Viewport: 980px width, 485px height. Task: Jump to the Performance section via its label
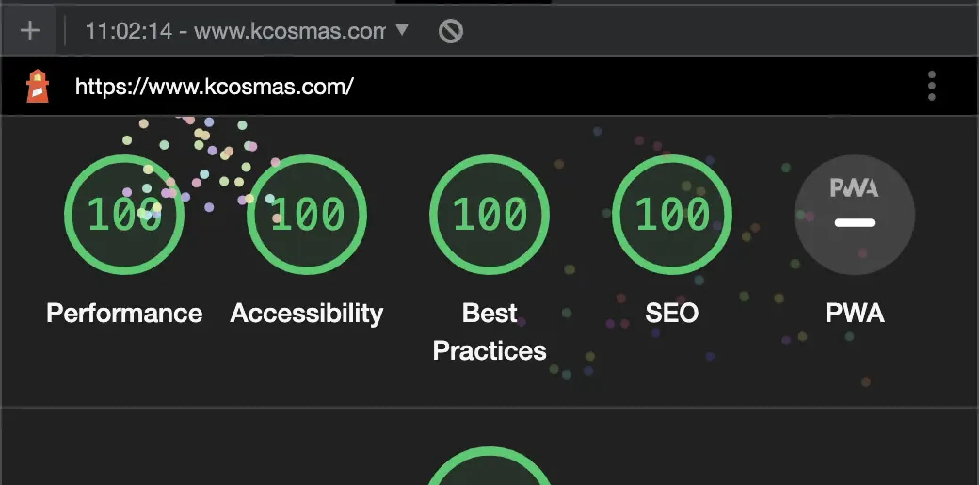tap(124, 313)
